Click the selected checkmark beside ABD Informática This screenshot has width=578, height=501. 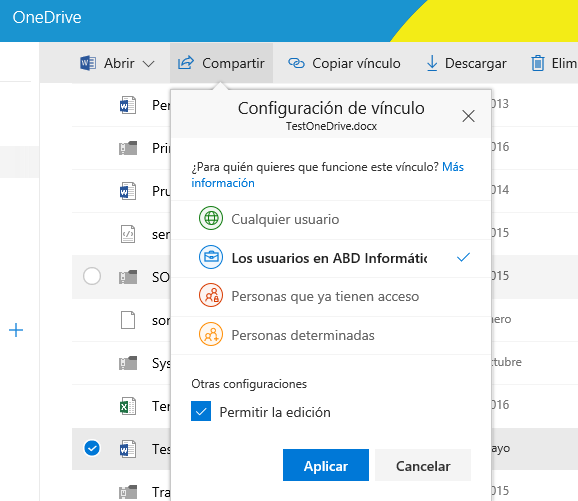tap(463, 257)
